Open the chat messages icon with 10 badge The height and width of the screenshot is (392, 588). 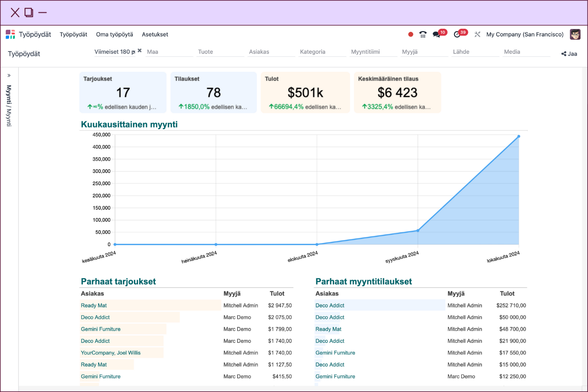tap(437, 34)
